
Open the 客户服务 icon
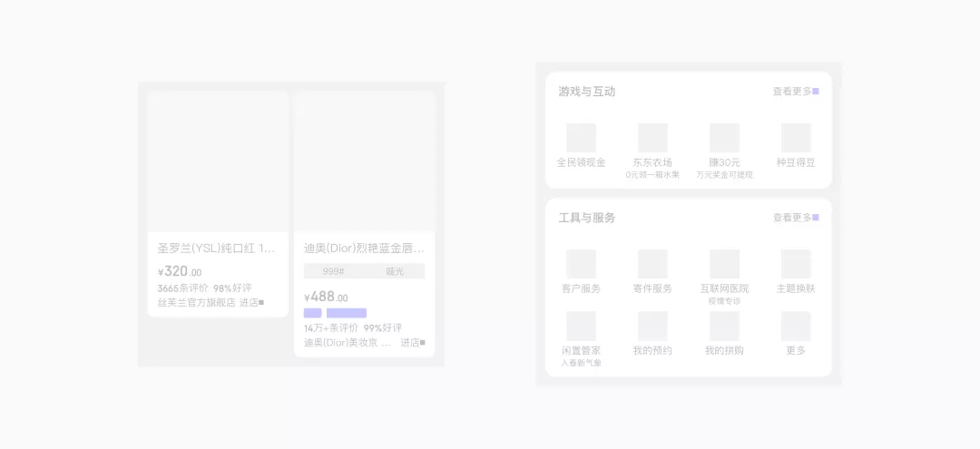pyautogui.click(x=581, y=264)
